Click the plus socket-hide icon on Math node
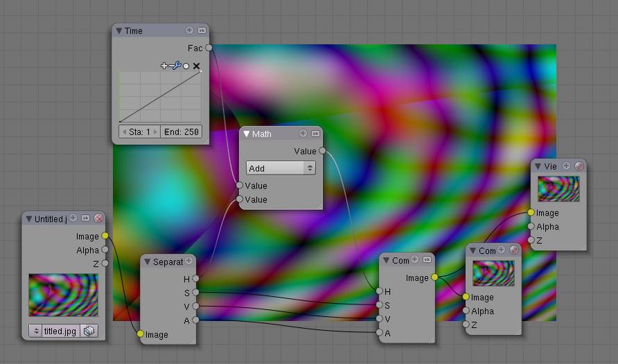 tap(303, 134)
